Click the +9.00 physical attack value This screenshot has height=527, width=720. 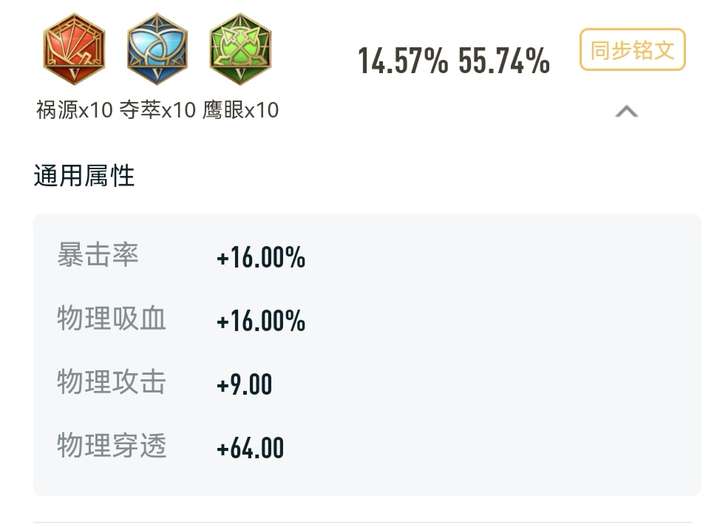pos(244,384)
